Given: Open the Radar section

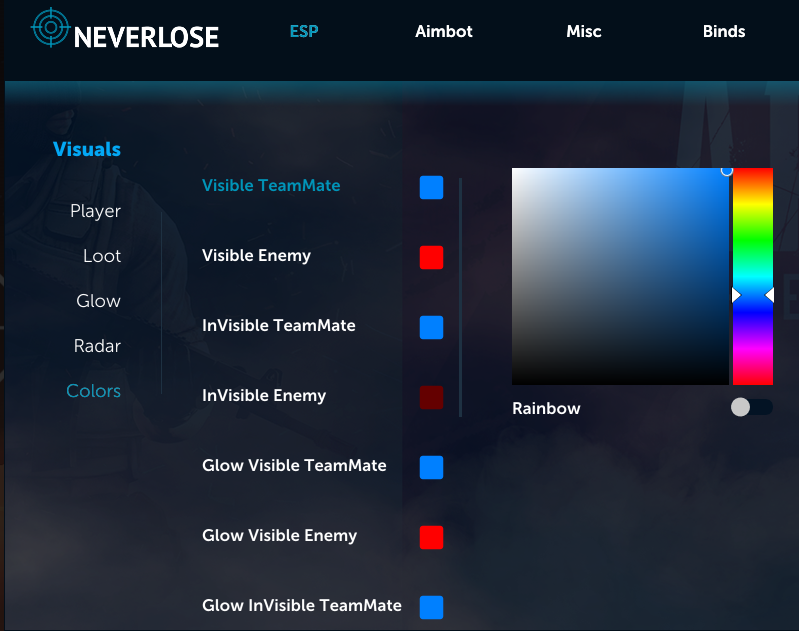Looking at the screenshot, I should (97, 346).
